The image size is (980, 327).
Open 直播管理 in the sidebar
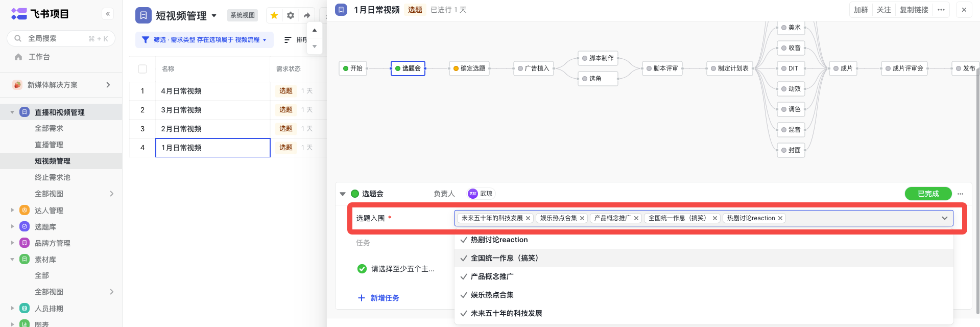point(49,145)
